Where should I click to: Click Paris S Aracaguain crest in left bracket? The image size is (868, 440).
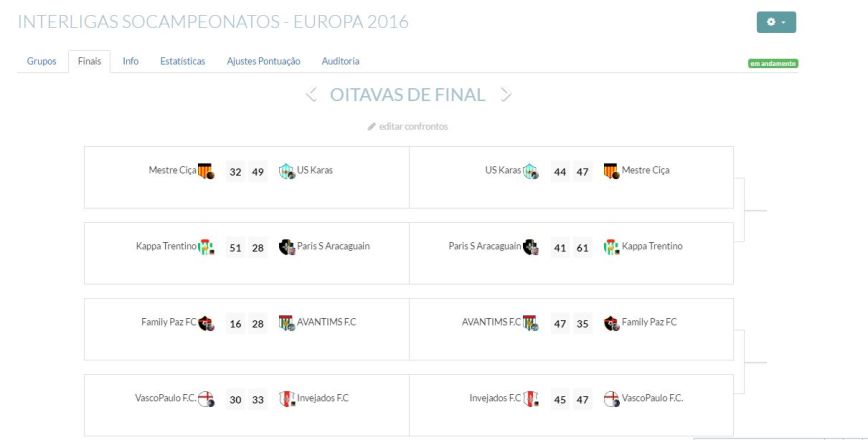(x=287, y=247)
